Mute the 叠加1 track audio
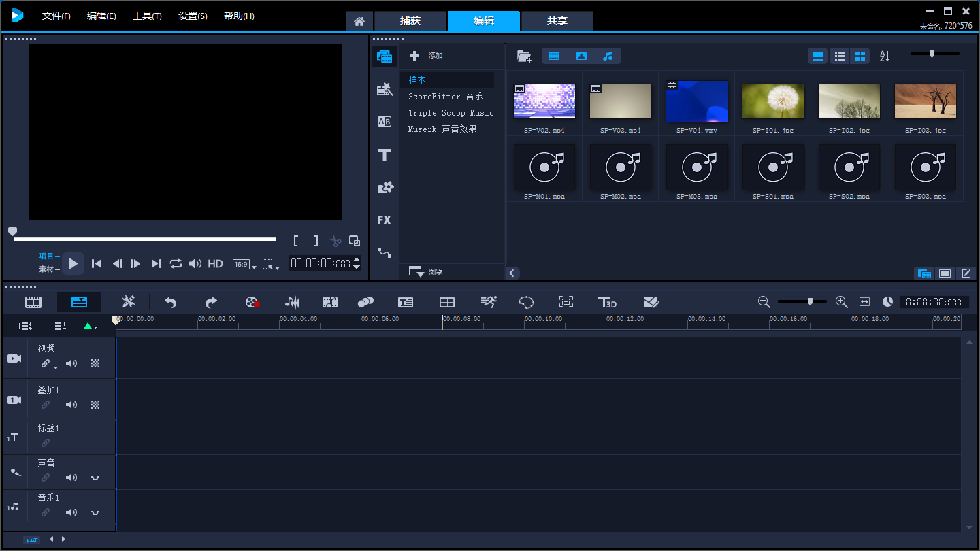980x551 pixels. coord(71,405)
